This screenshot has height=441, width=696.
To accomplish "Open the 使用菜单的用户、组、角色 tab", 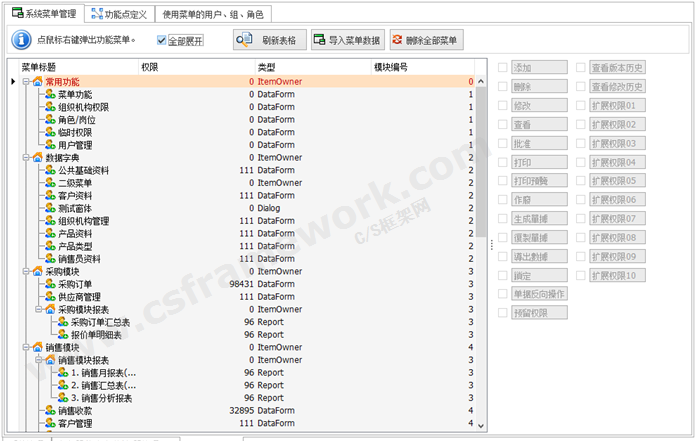I will (x=213, y=15).
